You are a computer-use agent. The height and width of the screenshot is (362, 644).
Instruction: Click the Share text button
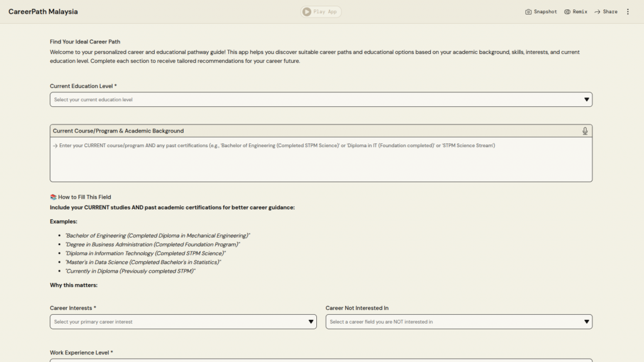[610, 12]
